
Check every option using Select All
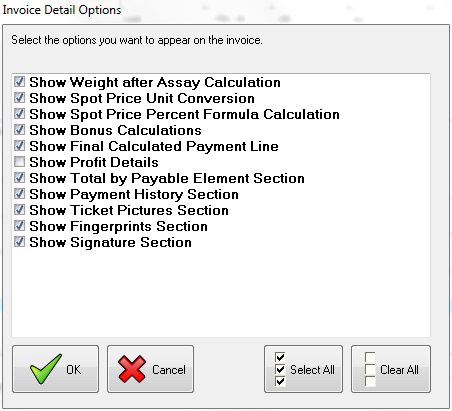[x=303, y=369]
